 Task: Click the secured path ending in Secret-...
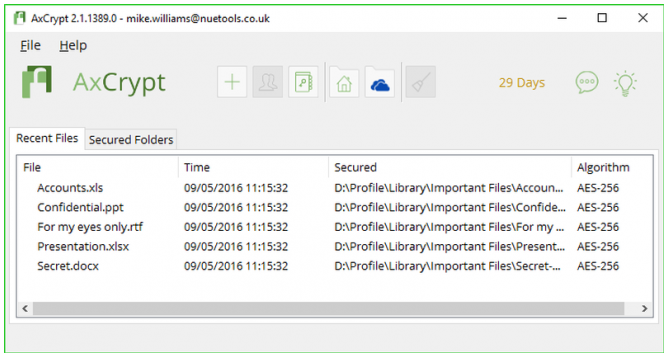(447, 266)
